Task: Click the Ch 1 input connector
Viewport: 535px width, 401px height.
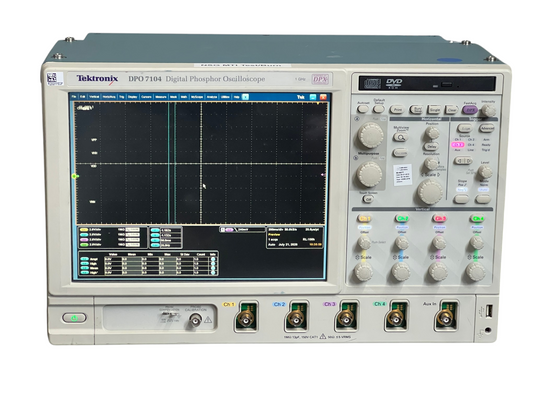Action: tap(246, 318)
